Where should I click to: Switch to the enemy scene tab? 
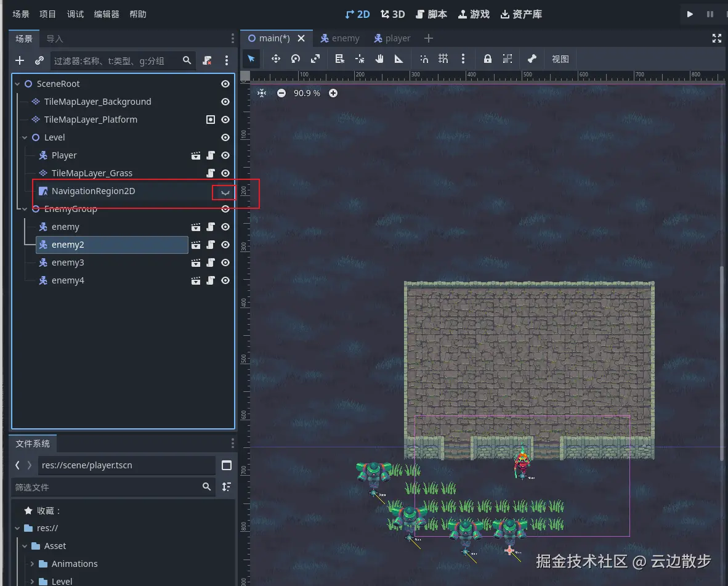pos(340,38)
